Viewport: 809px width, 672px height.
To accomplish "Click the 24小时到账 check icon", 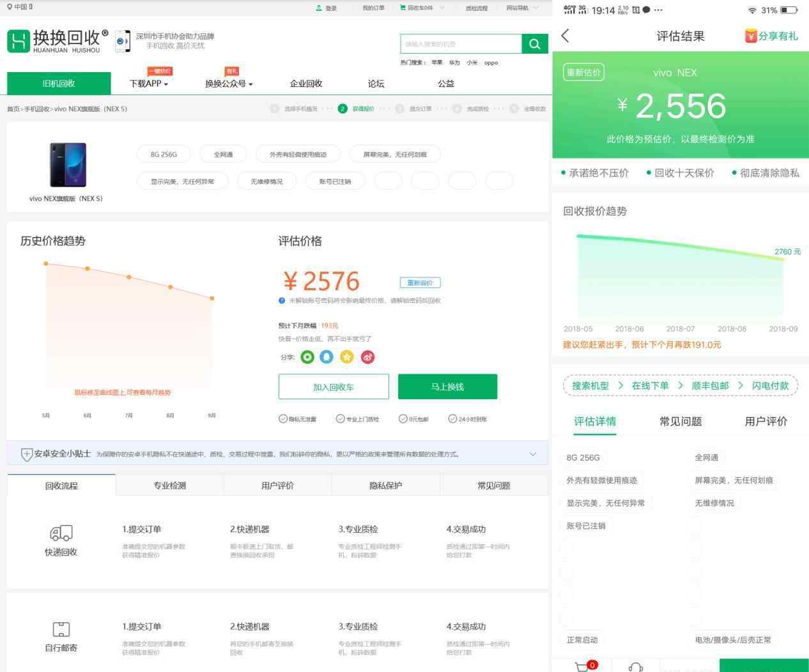I will 452,419.
